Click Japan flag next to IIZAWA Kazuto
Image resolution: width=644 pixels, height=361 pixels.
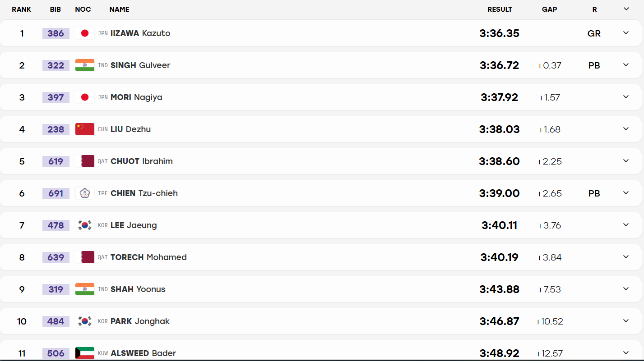[84, 33]
